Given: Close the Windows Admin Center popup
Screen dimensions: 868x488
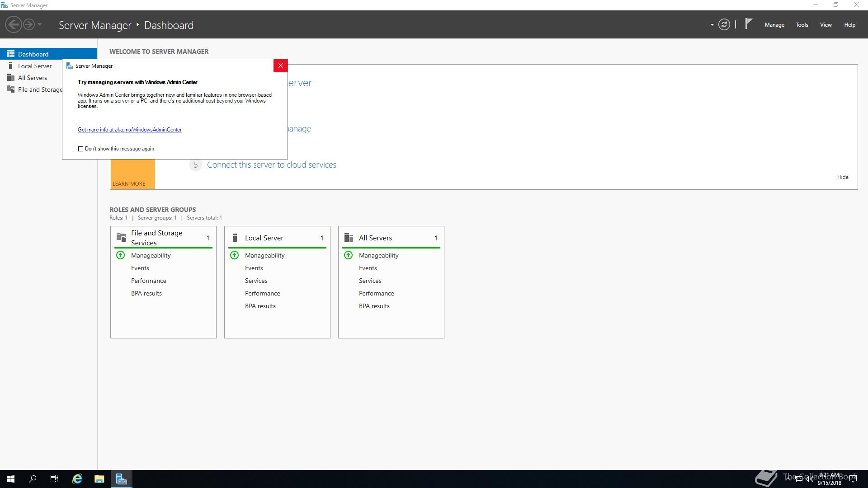Looking at the screenshot, I should (280, 66).
